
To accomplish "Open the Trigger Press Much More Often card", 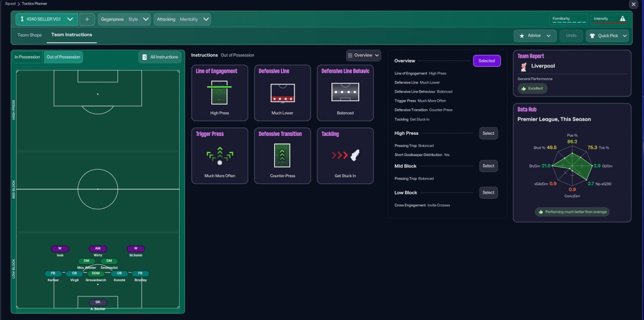I will 219,155.
